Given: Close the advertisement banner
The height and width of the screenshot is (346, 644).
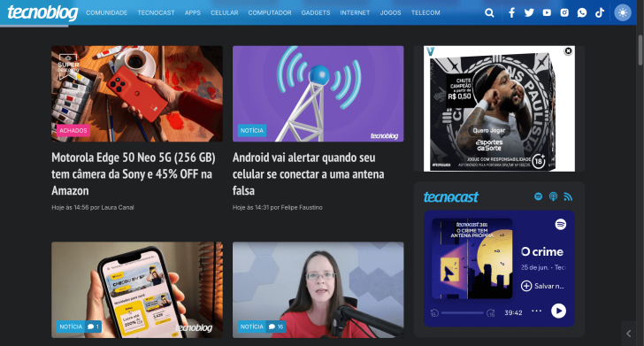Looking at the screenshot, I should click(x=568, y=51).
